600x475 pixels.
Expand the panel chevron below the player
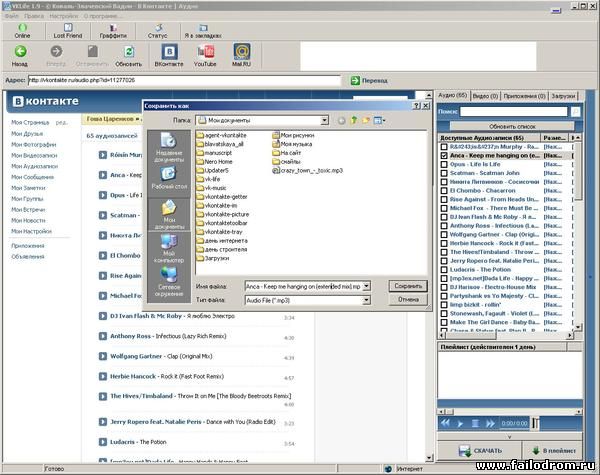point(509,436)
